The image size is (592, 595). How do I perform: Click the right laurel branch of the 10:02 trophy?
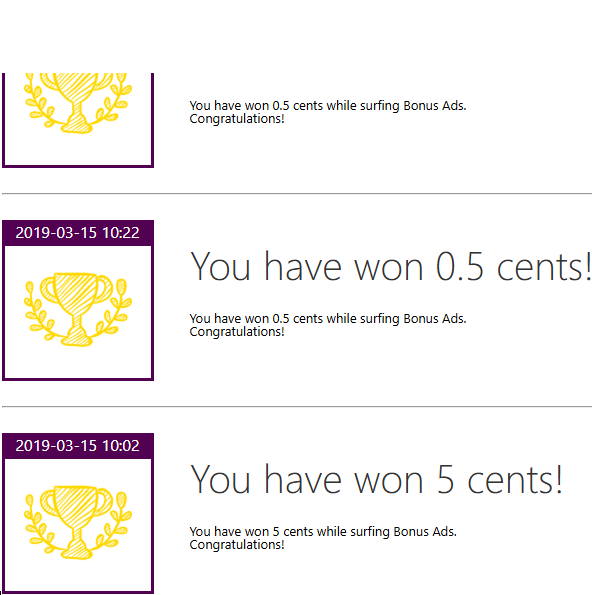point(116,524)
